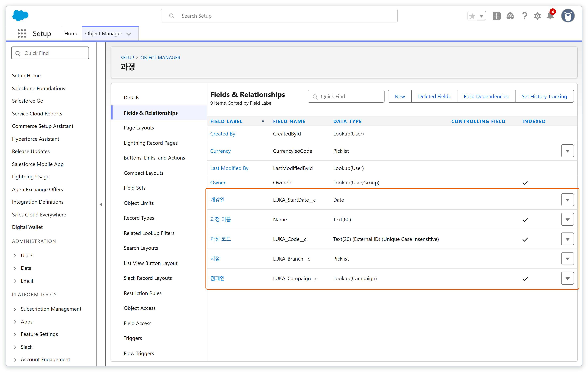588x372 pixels.
Task: Click the Salesforce cloud logo
Action: pyautogui.click(x=20, y=16)
